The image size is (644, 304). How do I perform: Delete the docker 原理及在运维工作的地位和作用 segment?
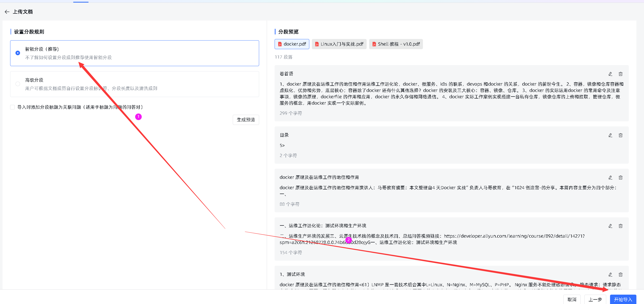(620, 178)
